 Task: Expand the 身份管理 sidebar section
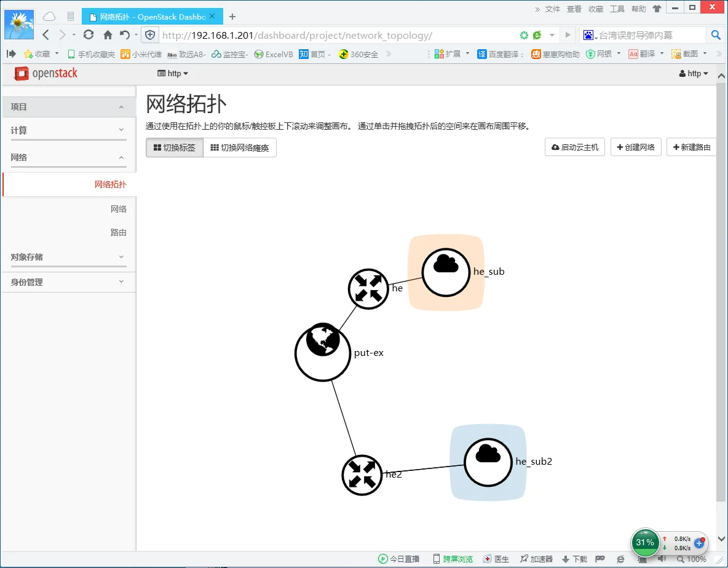tap(69, 282)
